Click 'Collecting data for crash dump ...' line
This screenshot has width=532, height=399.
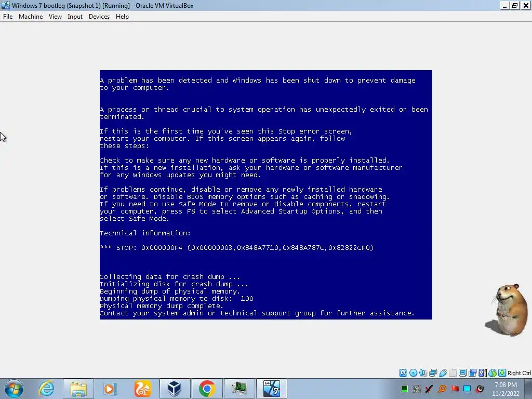(x=170, y=277)
